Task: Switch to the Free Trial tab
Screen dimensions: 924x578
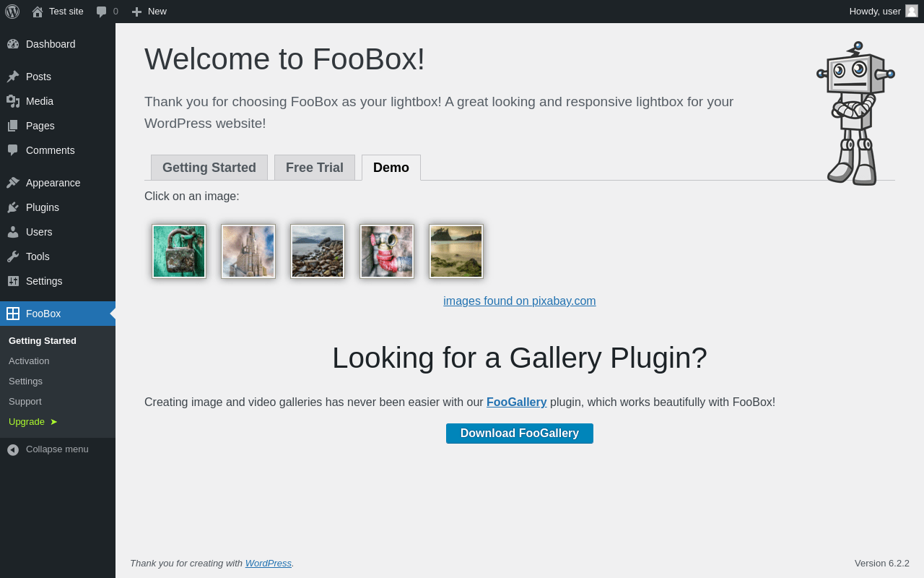Action: (315, 168)
